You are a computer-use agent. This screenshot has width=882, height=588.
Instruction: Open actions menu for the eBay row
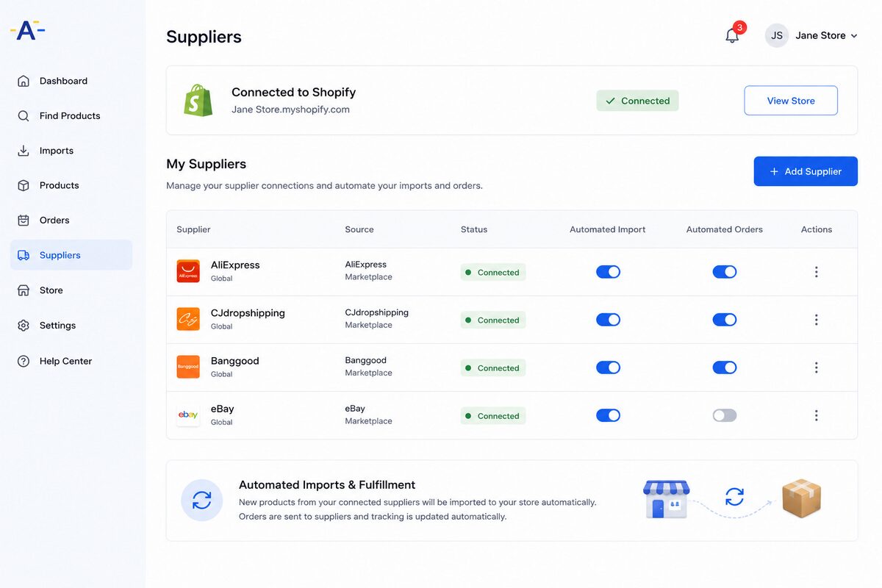[816, 415]
